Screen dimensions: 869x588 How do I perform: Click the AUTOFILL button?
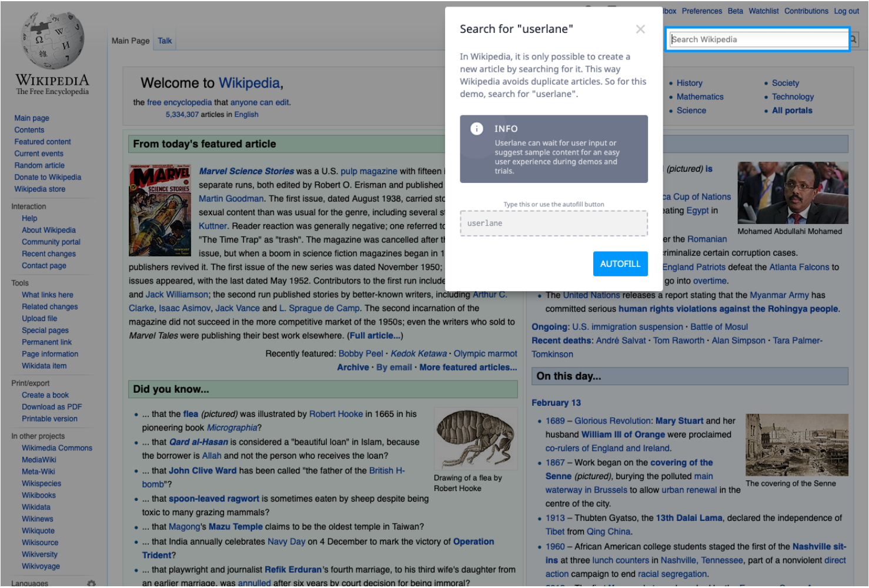(x=620, y=264)
